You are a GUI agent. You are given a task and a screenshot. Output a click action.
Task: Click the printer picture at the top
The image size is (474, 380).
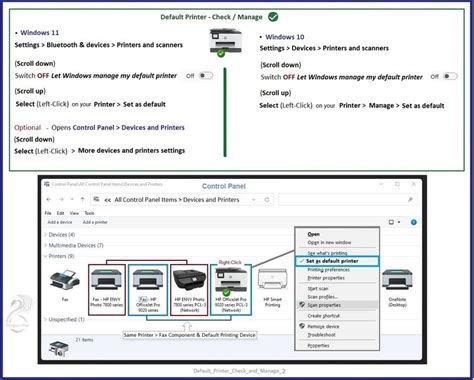pyautogui.click(x=225, y=42)
